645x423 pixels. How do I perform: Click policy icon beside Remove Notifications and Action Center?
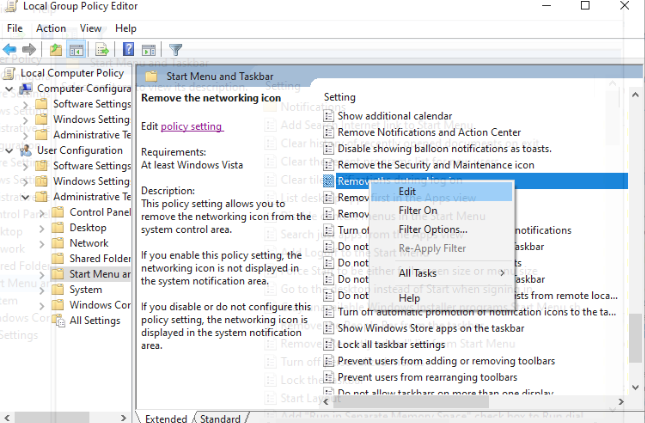tap(328, 132)
